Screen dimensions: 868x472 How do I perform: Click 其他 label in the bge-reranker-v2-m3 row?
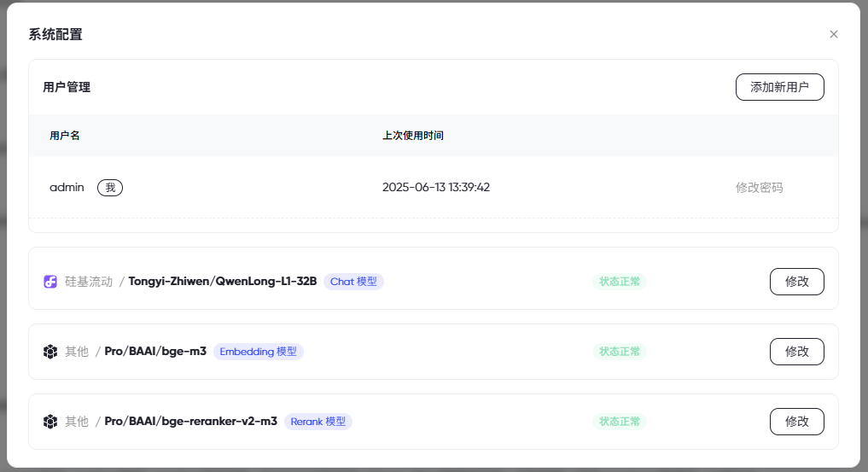pyautogui.click(x=77, y=422)
